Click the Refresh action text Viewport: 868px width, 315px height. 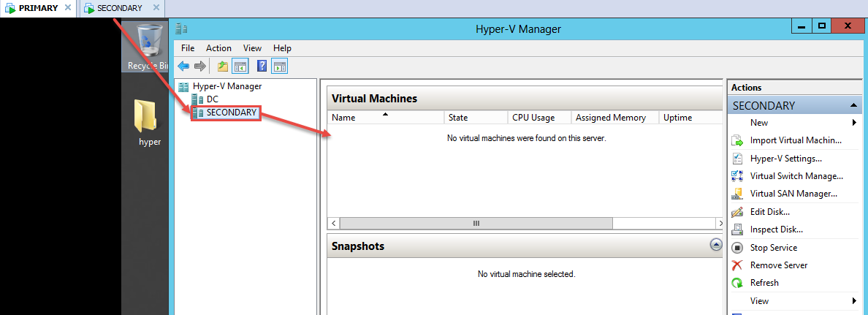tap(764, 283)
